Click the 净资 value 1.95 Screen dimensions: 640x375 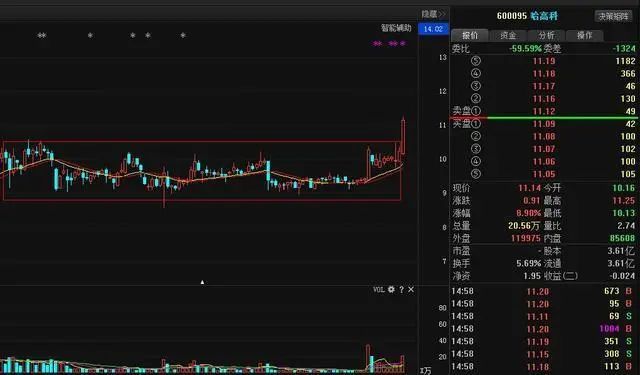(532, 276)
